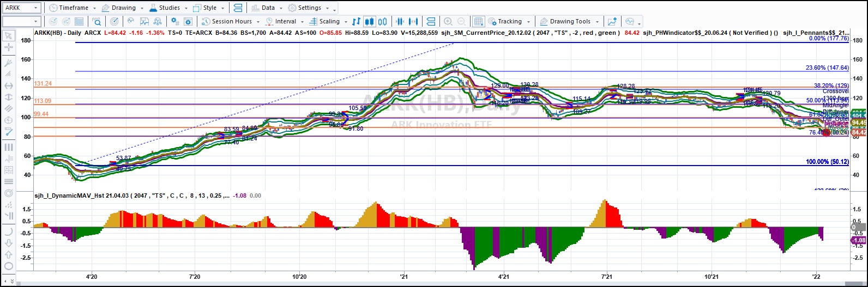Click the orange 99.44 price level label
The image size is (868, 287).
[x=41, y=114]
